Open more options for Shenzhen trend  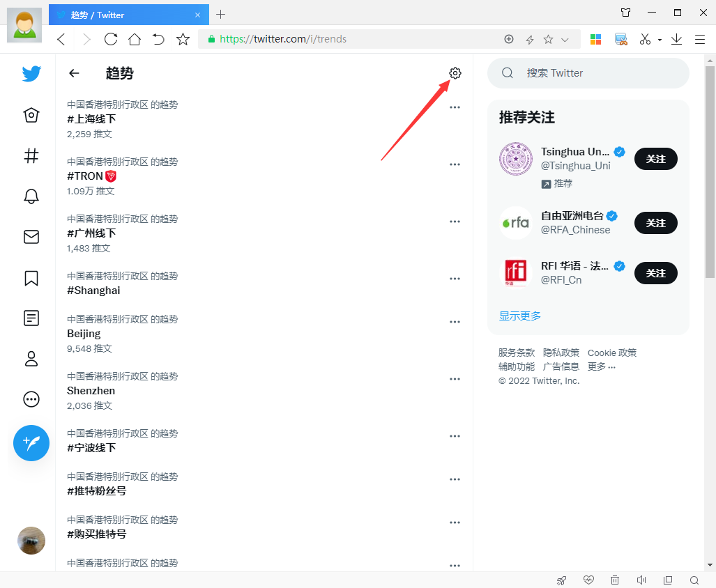coord(455,379)
